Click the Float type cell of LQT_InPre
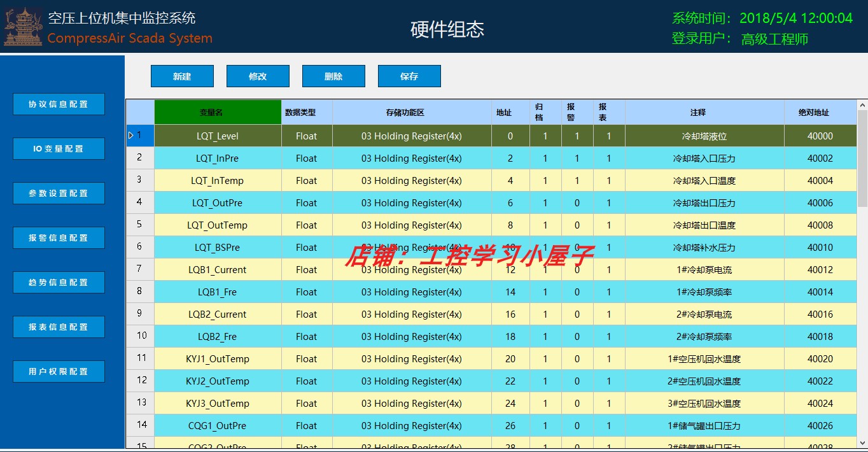 (307, 158)
